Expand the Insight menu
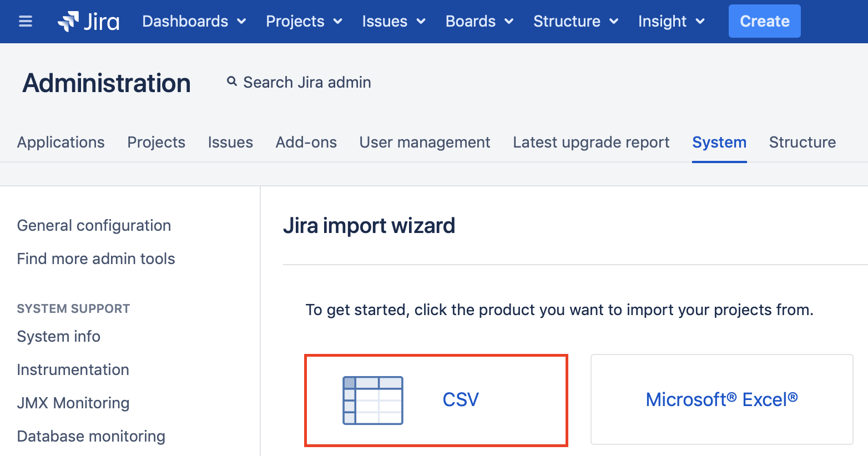 click(671, 21)
